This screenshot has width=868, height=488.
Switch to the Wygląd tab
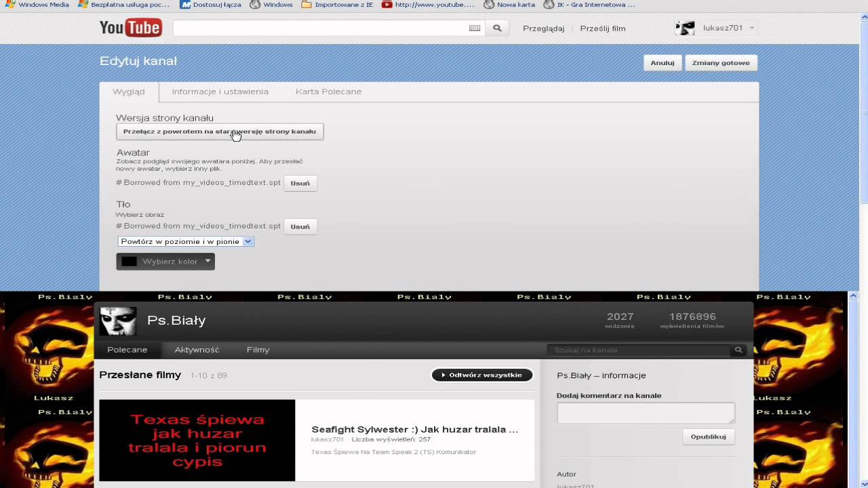point(129,91)
